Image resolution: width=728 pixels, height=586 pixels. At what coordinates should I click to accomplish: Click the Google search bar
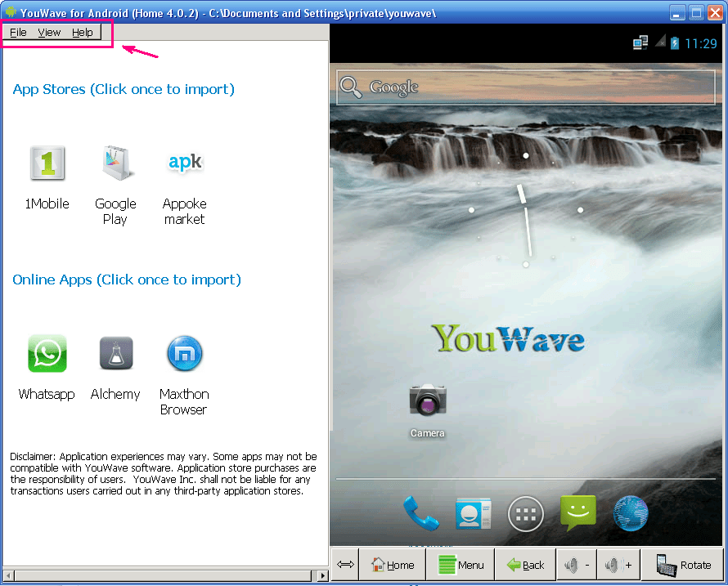click(526, 87)
